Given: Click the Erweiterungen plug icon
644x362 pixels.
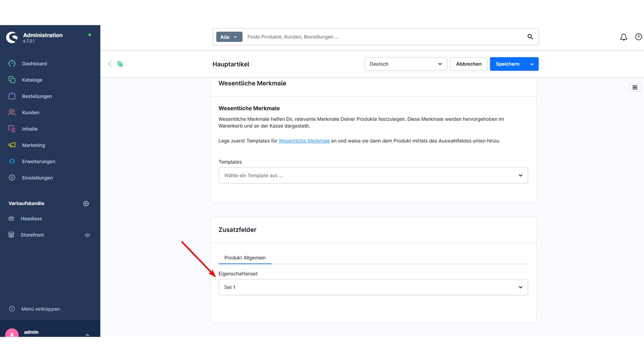Looking at the screenshot, I should (12, 161).
